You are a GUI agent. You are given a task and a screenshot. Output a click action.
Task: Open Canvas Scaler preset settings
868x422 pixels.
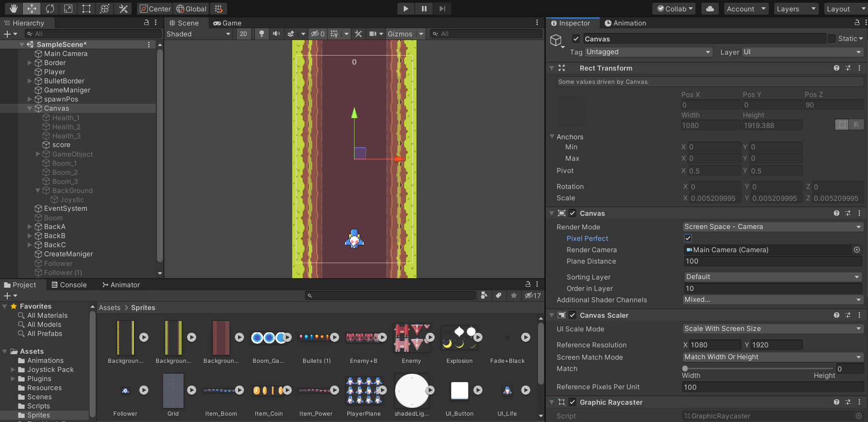pyautogui.click(x=848, y=315)
